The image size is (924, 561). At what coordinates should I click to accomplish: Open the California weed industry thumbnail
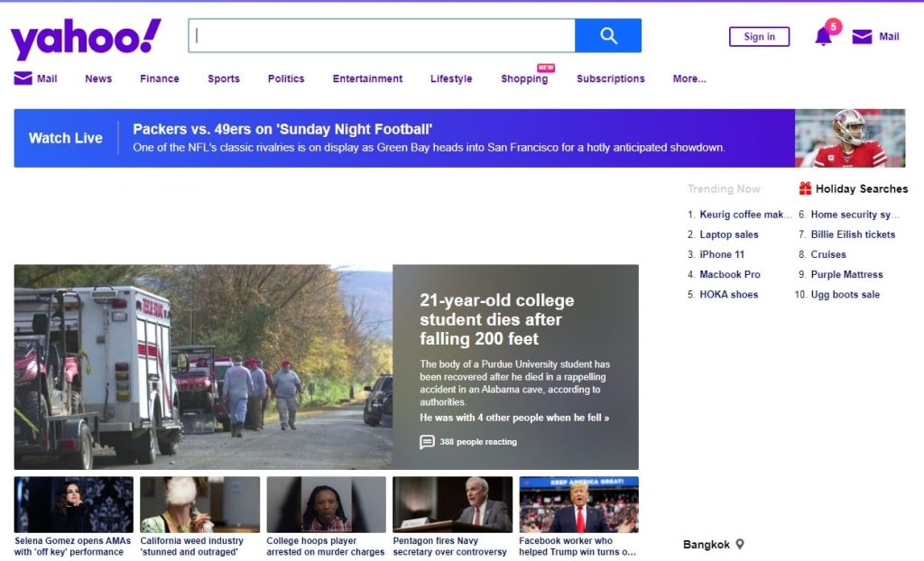coord(199,504)
